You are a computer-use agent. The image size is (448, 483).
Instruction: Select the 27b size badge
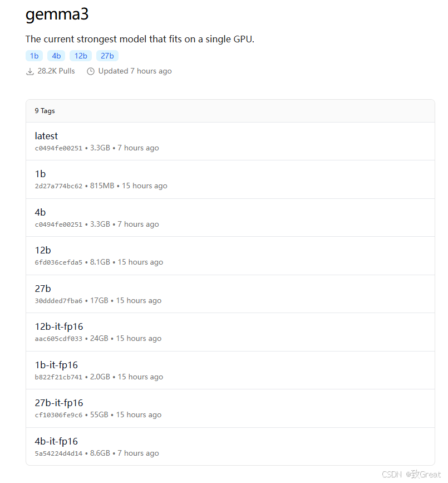pos(107,56)
